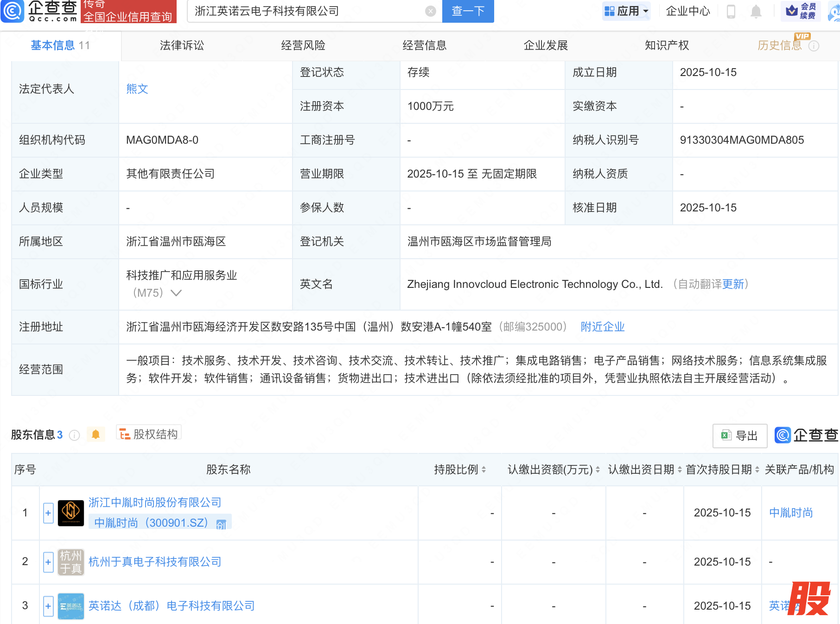The image size is (840, 624).
Task: Expand shareholder row for 英诺达（成都）电子科技有限公司
Action: coord(48,606)
